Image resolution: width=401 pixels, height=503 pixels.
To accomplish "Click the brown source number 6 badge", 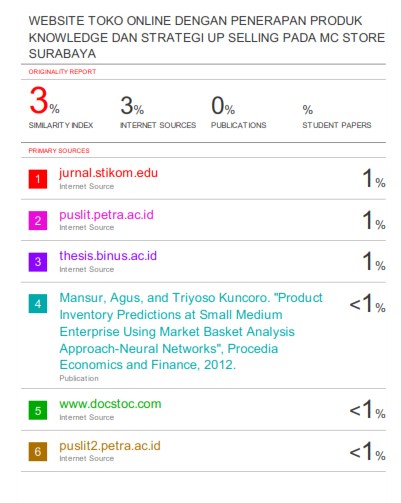I will [38, 452].
